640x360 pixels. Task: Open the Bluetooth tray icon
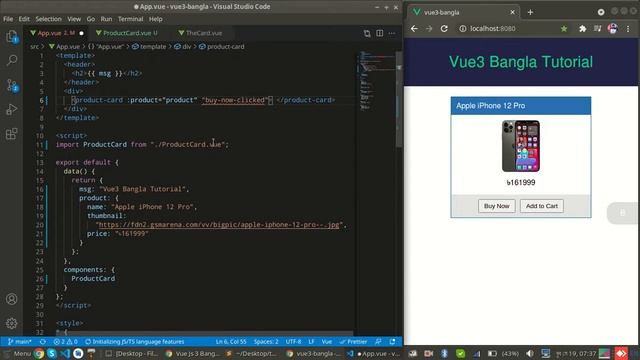[x=444, y=353]
